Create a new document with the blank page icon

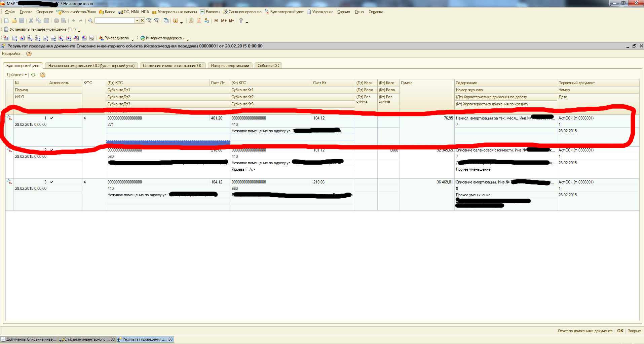(6, 21)
